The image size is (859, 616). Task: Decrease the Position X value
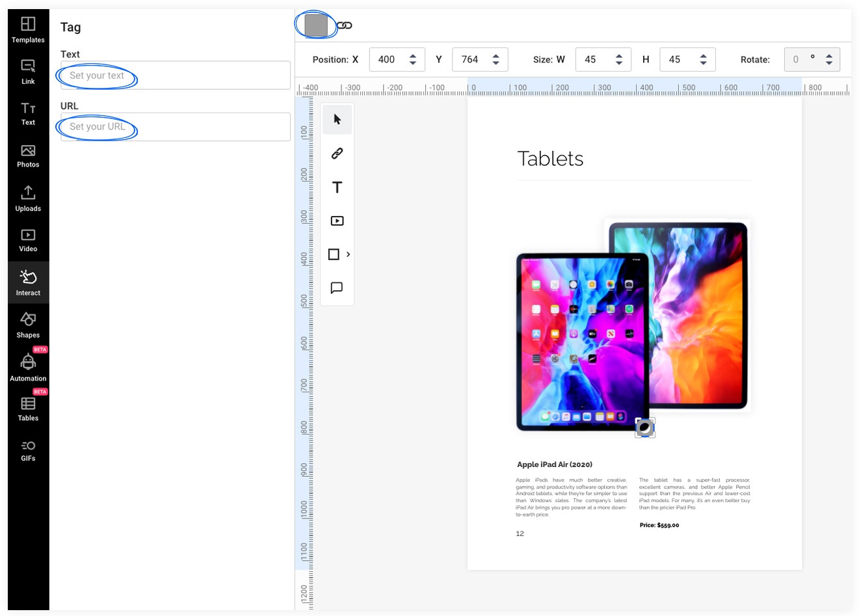click(413, 63)
